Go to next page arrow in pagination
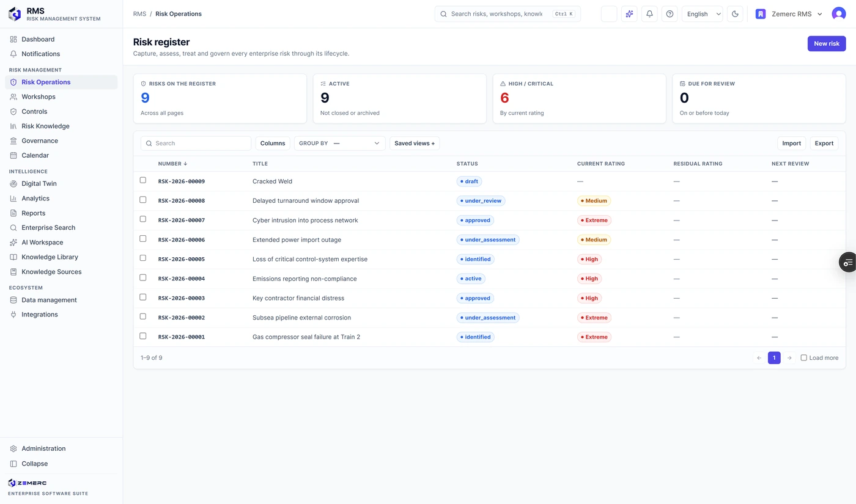The height and width of the screenshot is (504, 856). (789, 358)
